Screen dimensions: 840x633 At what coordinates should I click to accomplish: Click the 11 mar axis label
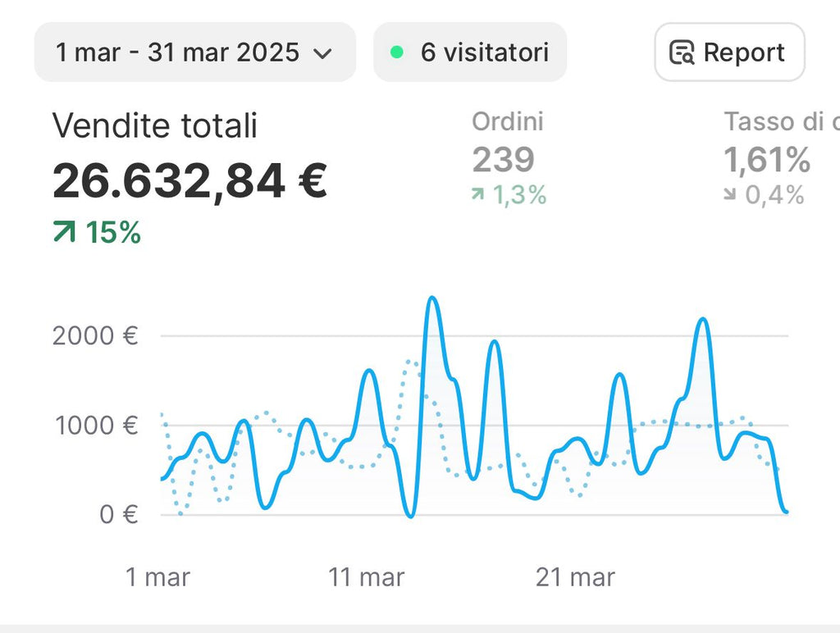[x=367, y=577]
